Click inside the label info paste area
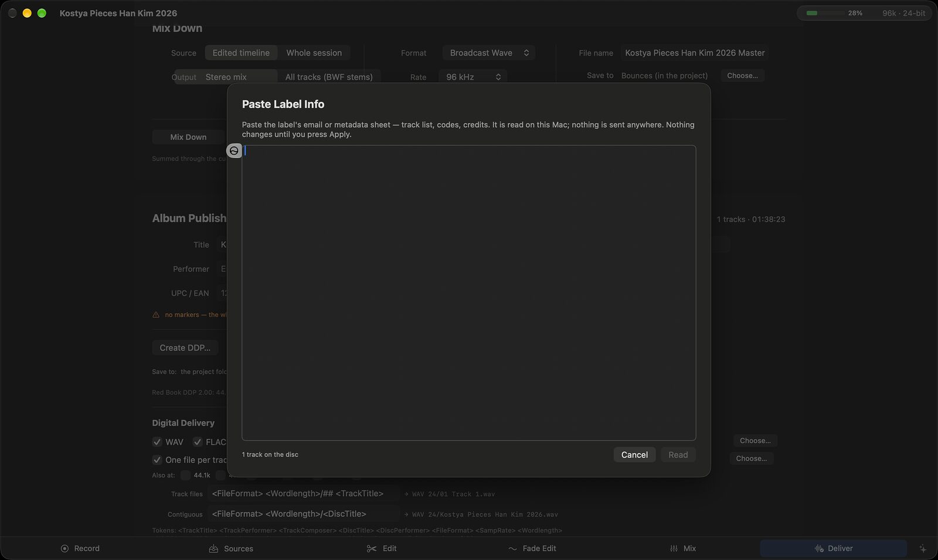The height and width of the screenshot is (560, 938). point(469,293)
